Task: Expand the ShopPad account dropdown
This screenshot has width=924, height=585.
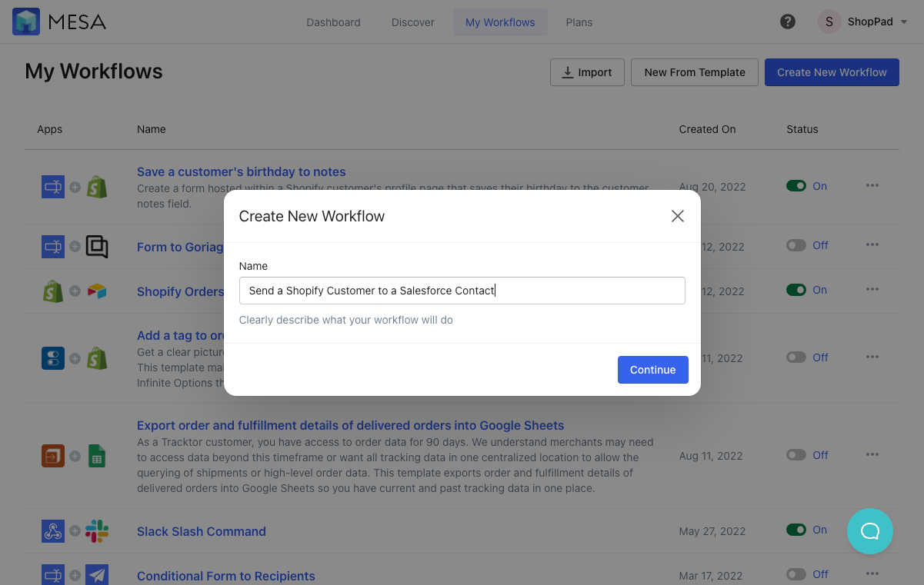Action: (x=904, y=22)
